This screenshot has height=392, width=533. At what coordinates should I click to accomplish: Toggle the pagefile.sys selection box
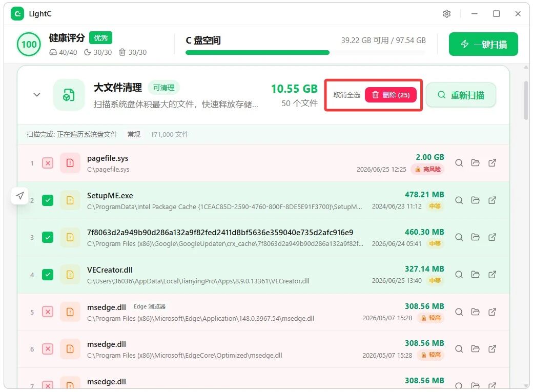point(48,163)
